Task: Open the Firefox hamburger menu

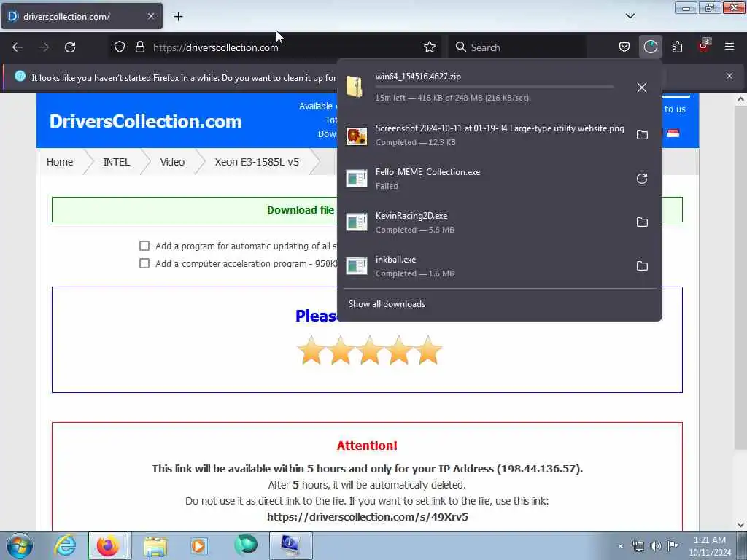Action: coord(729,47)
